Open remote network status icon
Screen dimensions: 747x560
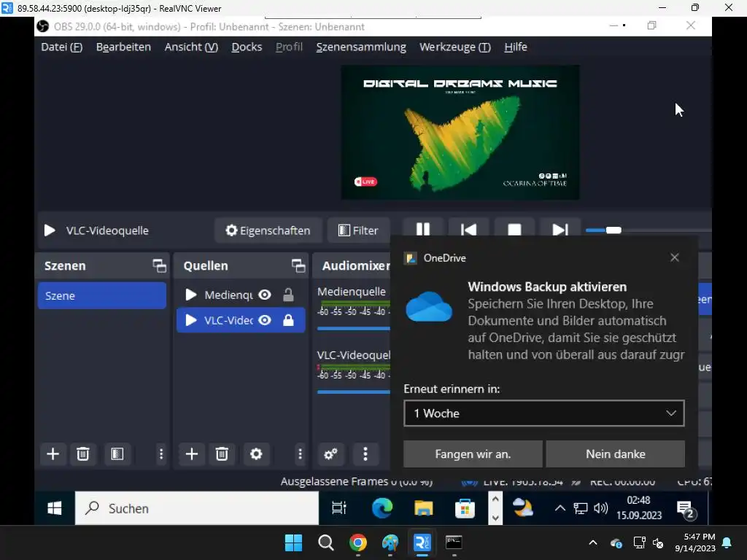click(x=580, y=508)
